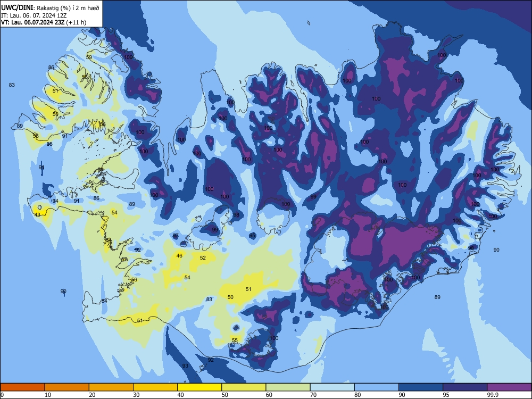Click the 43 humidity value on the map
Viewport: 532px width, 399px height.
[37, 214]
